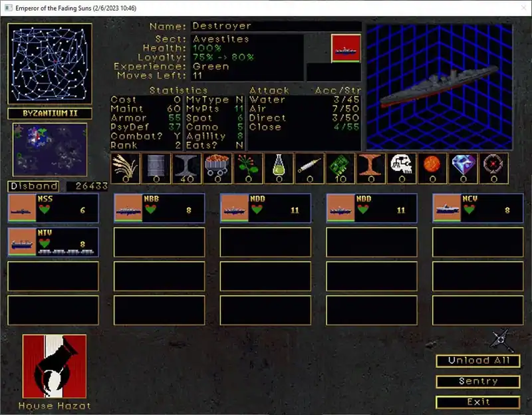Close the Emperor of the Fading Suns window
The width and height of the screenshot is (532, 415).
pyautogui.click(x=523, y=8)
